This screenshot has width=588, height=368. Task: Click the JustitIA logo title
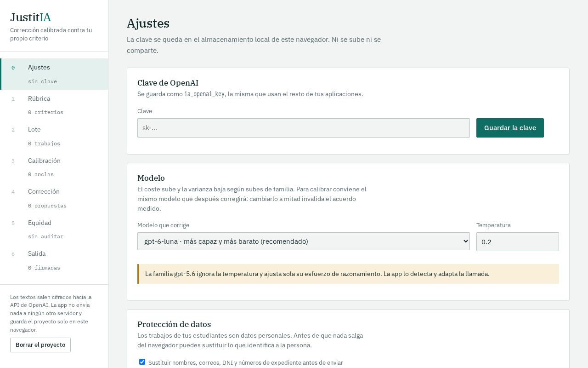pos(30,17)
